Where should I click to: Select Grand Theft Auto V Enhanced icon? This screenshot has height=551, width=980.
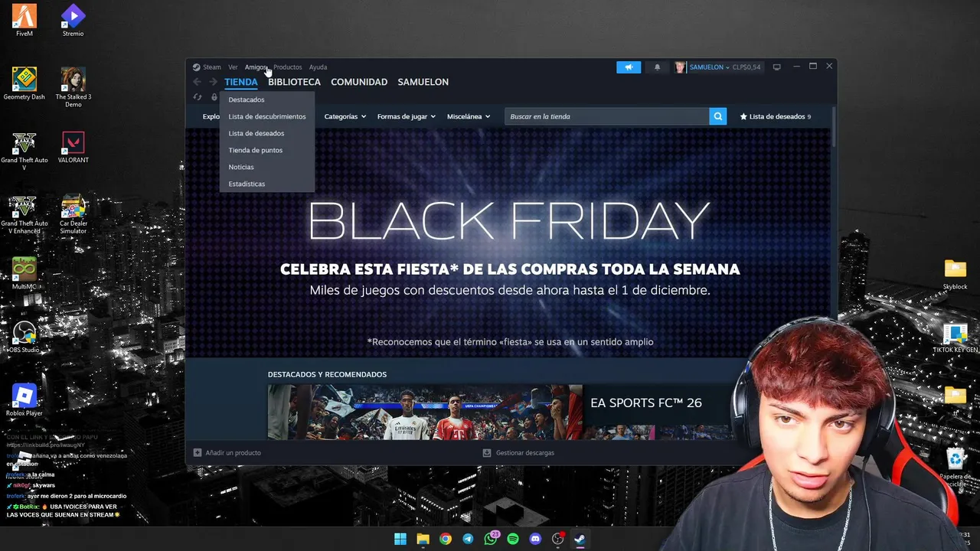pyautogui.click(x=24, y=214)
